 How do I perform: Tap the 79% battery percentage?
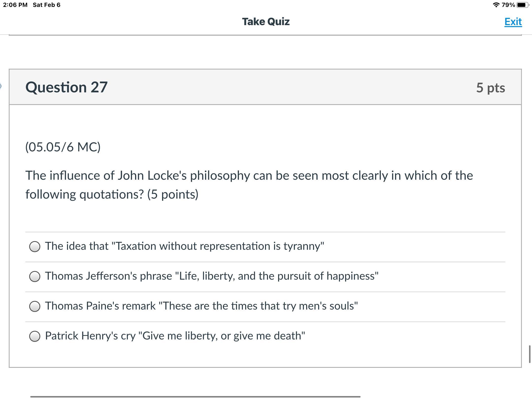click(x=508, y=5)
